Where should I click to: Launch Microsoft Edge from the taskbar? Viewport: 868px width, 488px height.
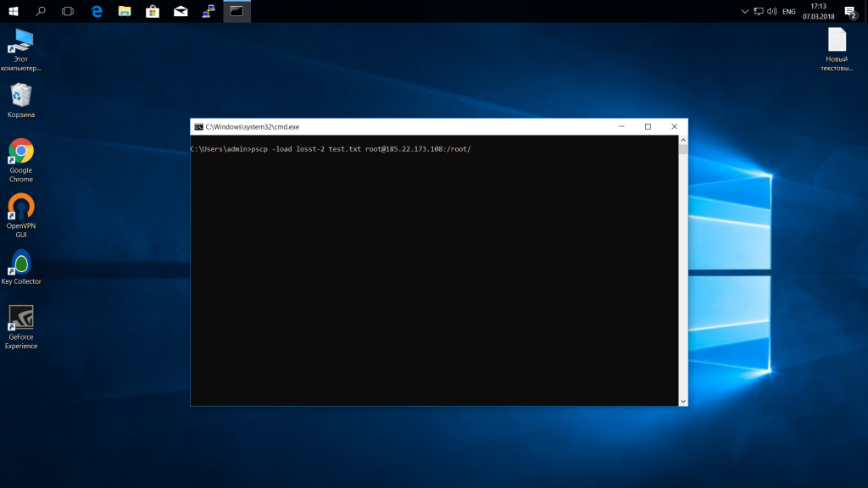pos(97,11)
